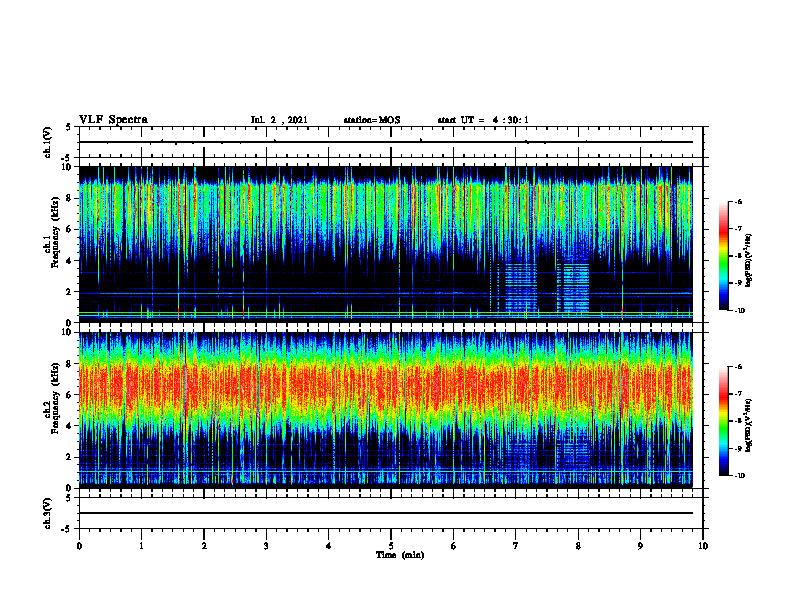Viewport: 792px width, 612px height.
Task: Click time axis tick label "7"
Action: pyautogui.click(x=516, y=546)
